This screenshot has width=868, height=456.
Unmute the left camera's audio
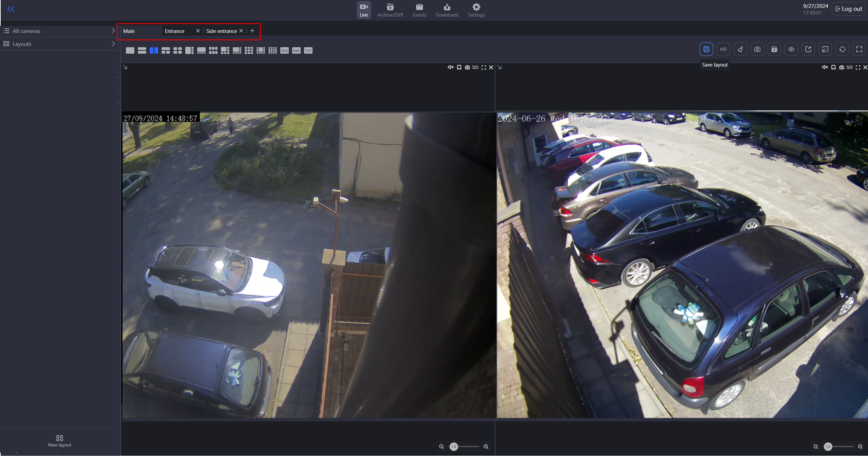click(450, 67)
